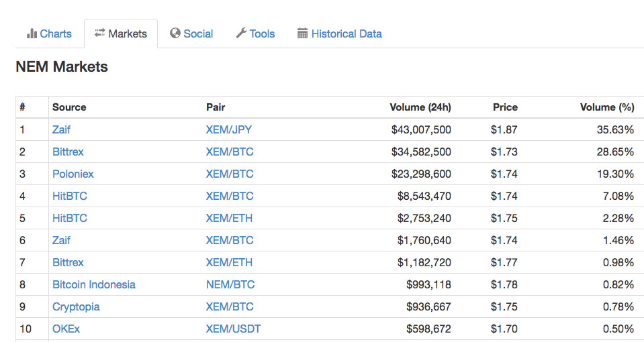Open Bittrex link in row 2
Viewport: 644px width, 342px height.
68,152
